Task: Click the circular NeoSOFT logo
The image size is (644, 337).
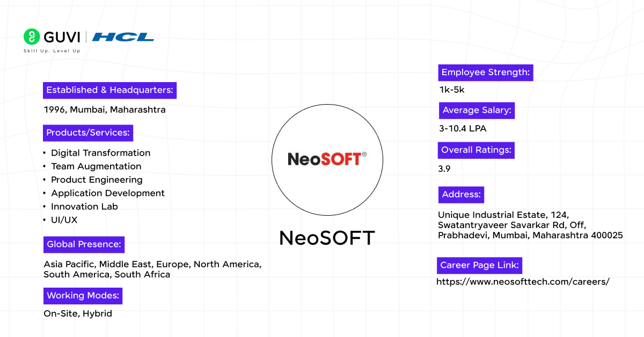Action: [326, 159]
